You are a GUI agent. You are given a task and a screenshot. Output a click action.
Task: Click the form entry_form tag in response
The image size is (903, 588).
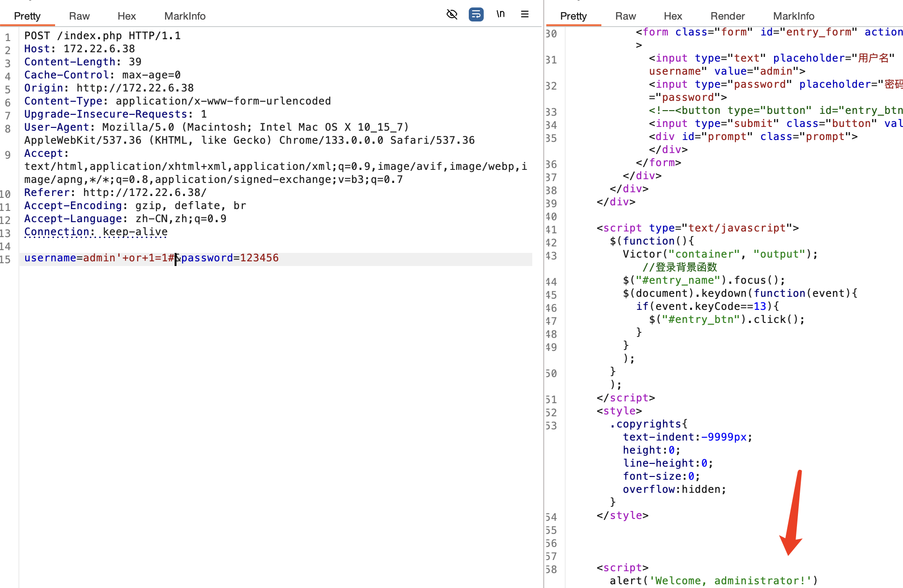coord(769,32)
